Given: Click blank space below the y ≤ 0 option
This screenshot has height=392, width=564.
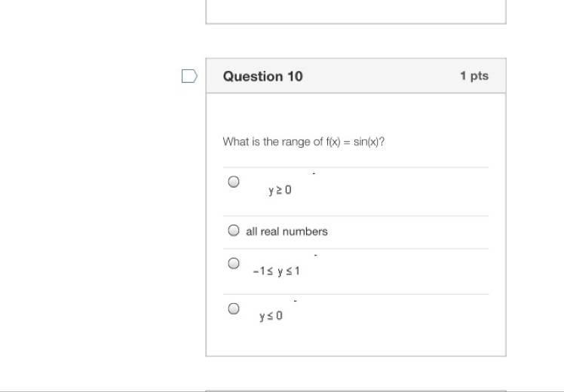Looking at the screenshot, I should pos(355,341).
